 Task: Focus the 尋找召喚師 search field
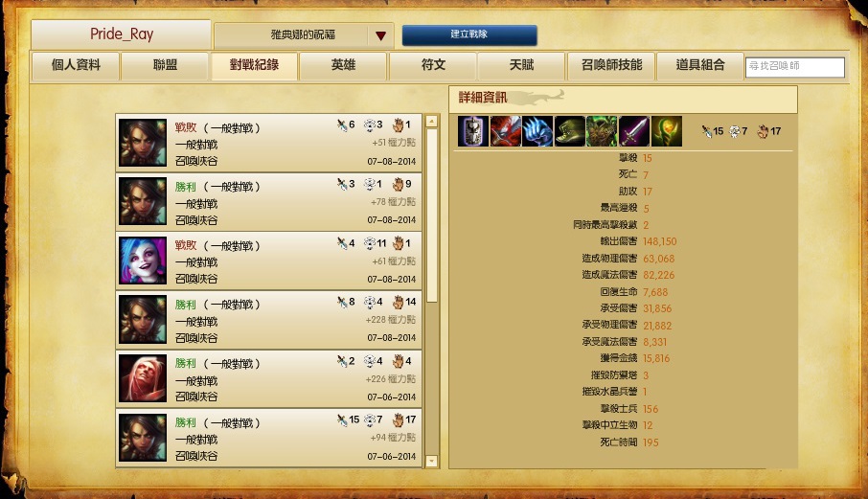(795, 66)
